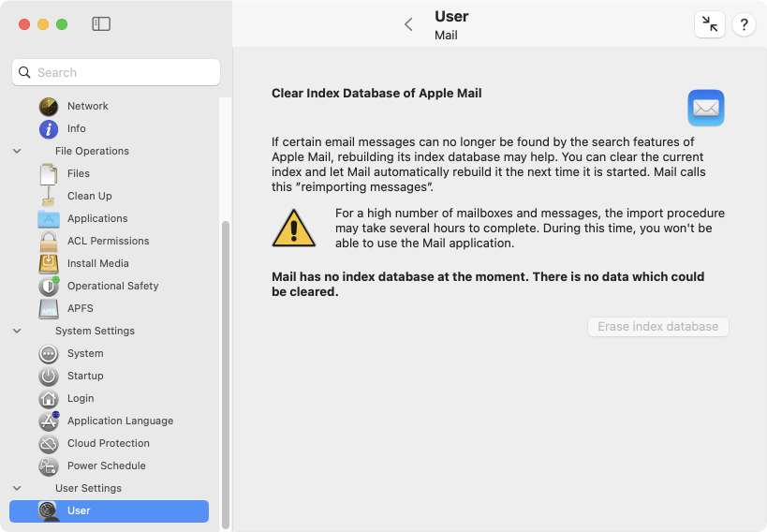Select the Clean Up broom icon
This screenshot has height=532, width=767.
pos(49,197)
